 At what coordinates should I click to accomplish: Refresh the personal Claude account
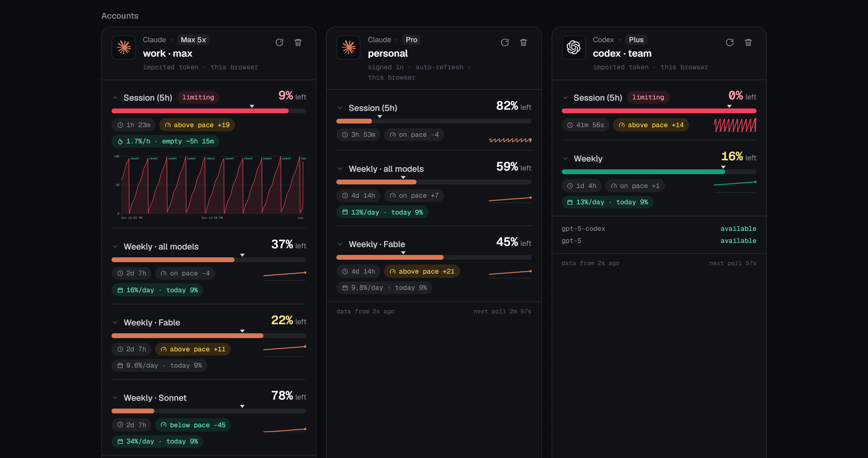(x=505, y=42)
